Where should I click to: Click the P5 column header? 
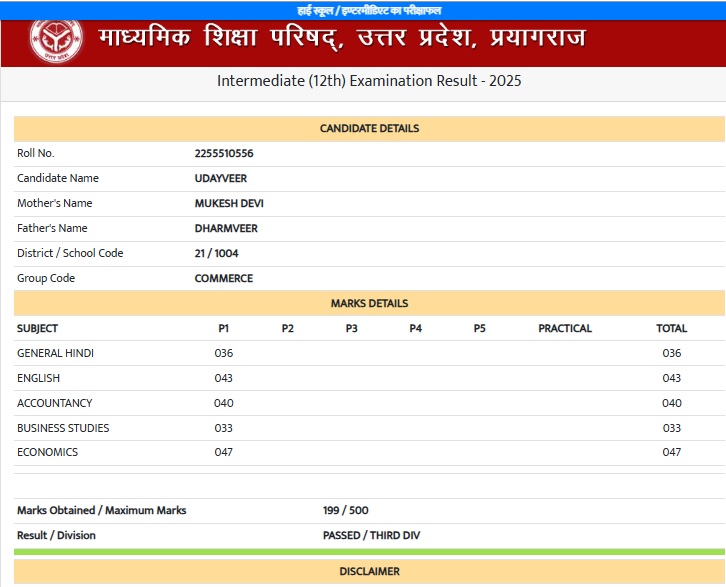point(479,329)
